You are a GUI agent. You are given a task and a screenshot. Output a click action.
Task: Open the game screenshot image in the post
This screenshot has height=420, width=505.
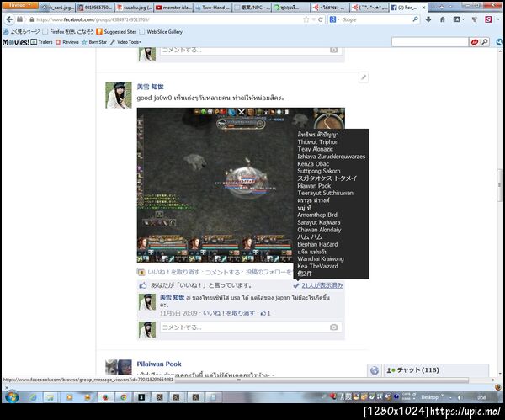pyautogui.click(x=215, y=185)
